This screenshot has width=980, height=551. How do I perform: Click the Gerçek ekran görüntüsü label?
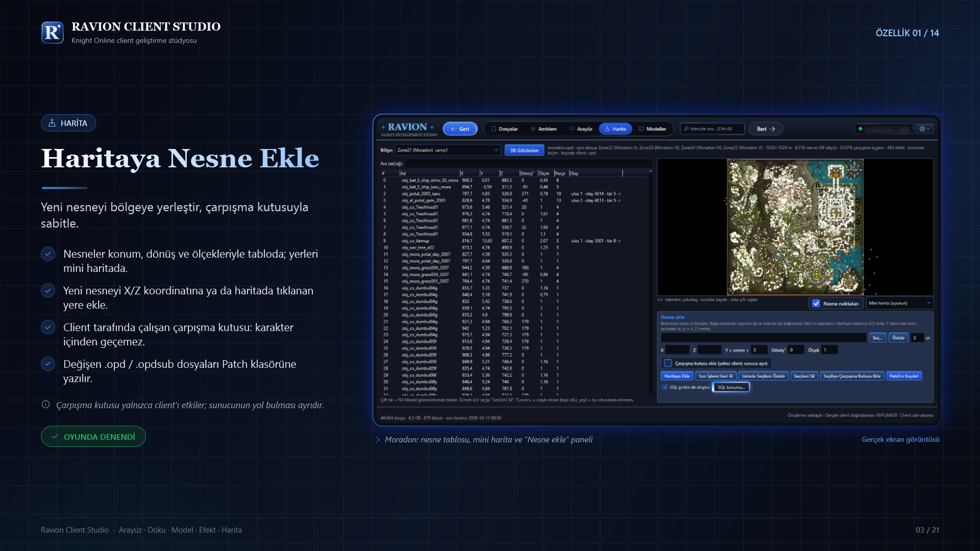tap(900, 439)
